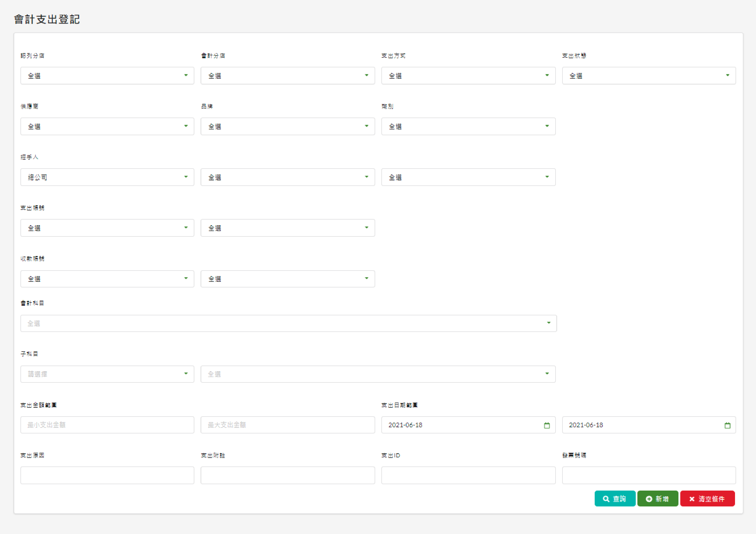Screen dimensions: 756x534
Task: Click the 支出金額範圍 label
Action: tap(39, 405)
